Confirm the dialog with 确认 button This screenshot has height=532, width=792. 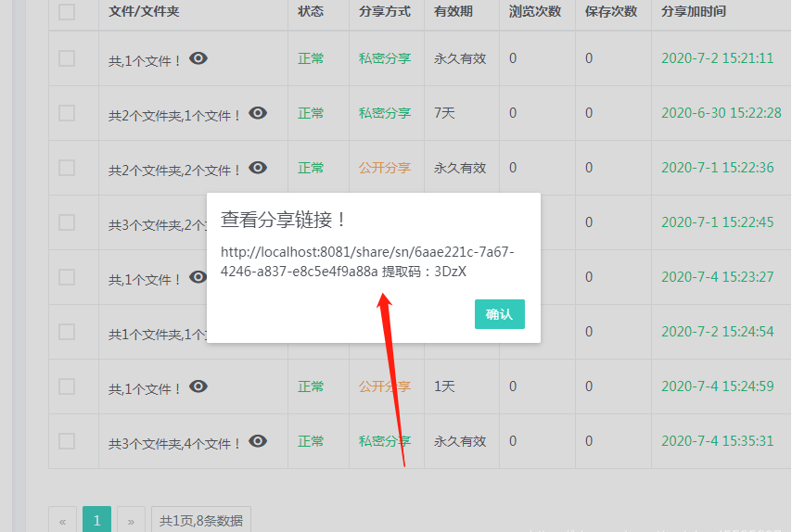[500, 314]
